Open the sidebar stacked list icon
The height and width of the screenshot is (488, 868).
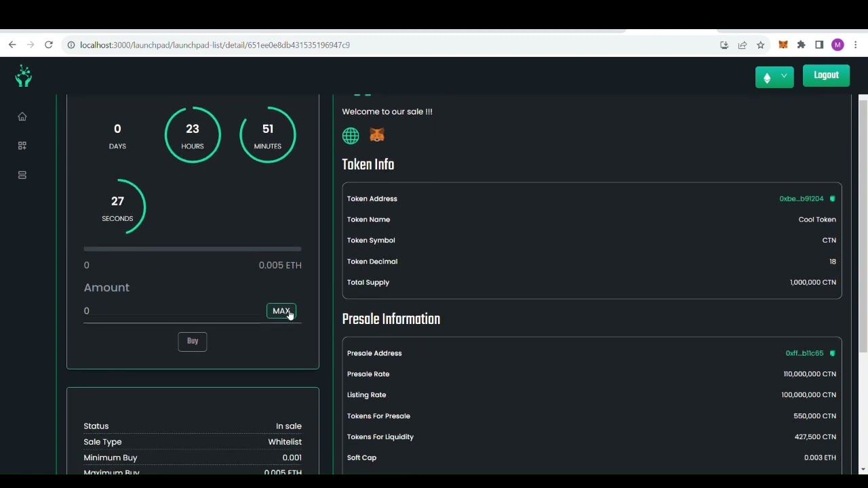point(22,175)
